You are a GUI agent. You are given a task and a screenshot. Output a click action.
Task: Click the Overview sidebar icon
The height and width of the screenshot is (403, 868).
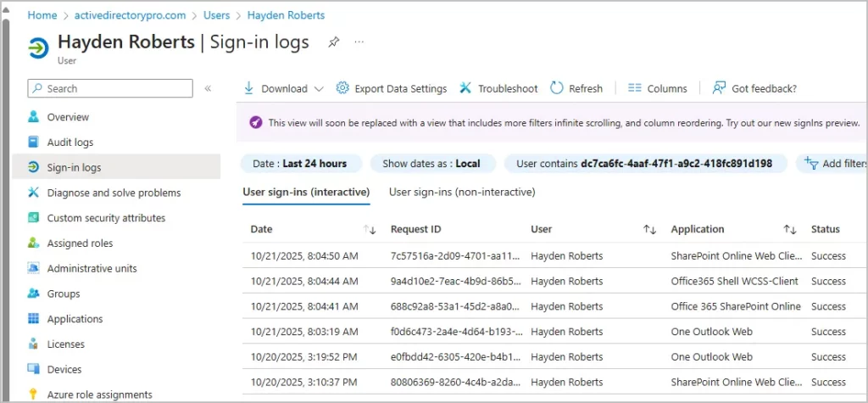tap(34, 117)
